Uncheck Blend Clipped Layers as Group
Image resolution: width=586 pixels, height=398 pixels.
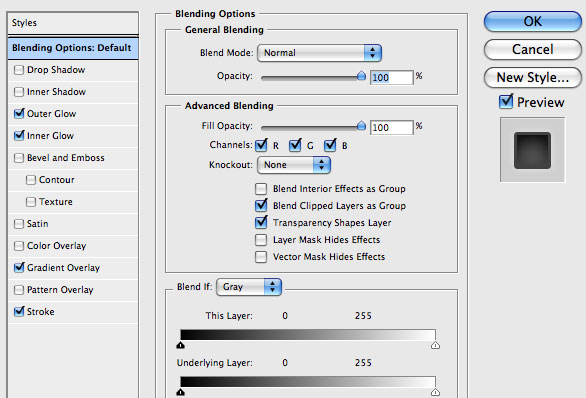click(261, 206)
